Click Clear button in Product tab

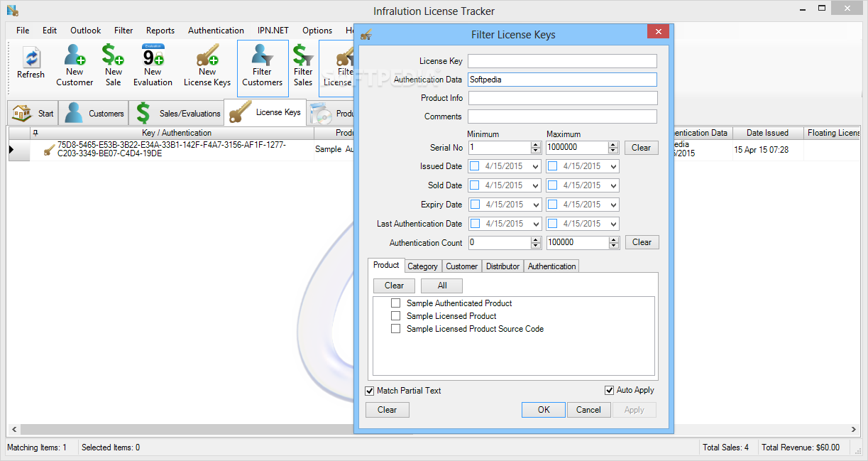point(395,286)
